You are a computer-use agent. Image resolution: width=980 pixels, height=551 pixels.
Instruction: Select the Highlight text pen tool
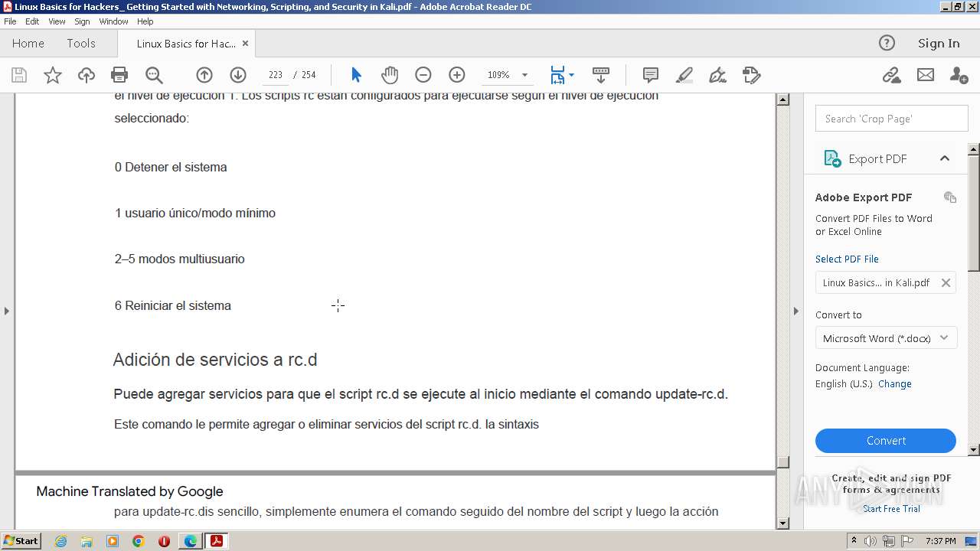[684, 75]
